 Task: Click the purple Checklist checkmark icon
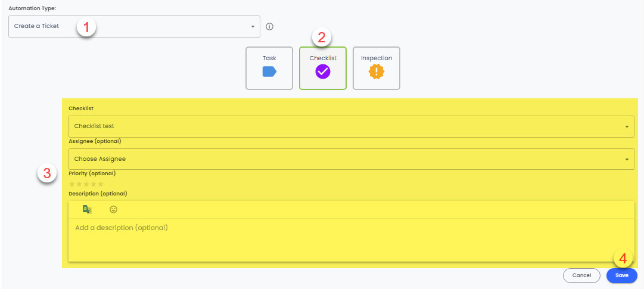click(x=323, y=72)
